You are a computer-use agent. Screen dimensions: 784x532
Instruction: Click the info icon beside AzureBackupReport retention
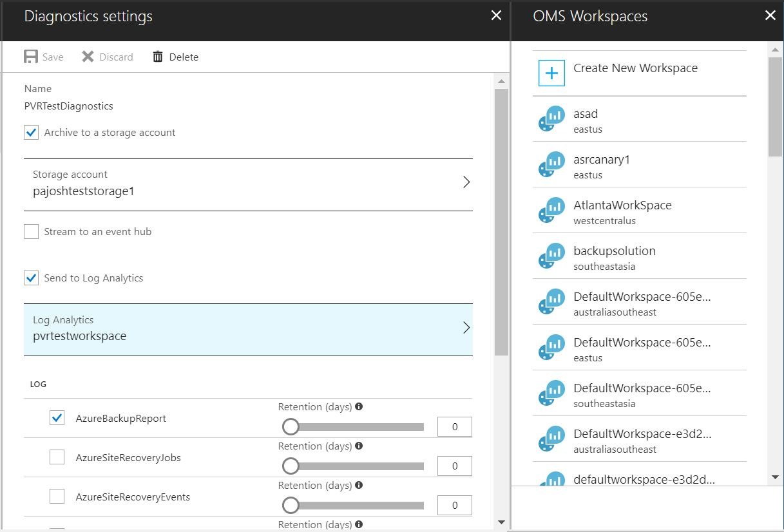[x=359, y=406]
